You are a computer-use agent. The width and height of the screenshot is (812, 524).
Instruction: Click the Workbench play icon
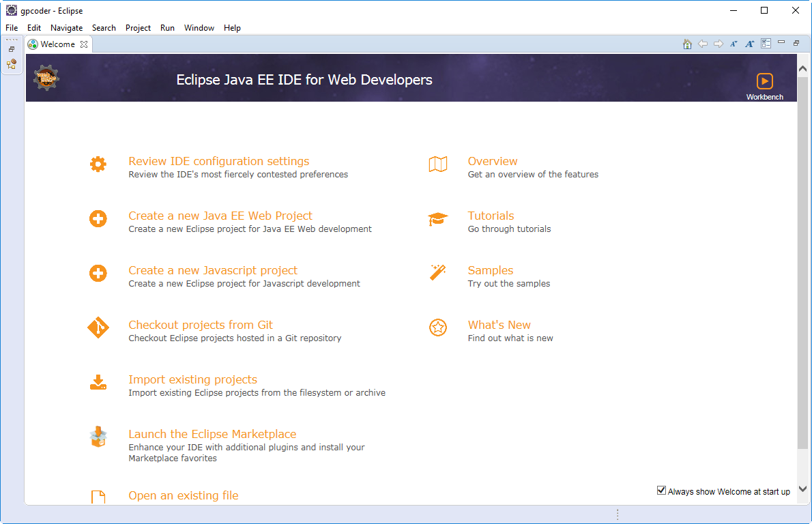pos(764,81)
